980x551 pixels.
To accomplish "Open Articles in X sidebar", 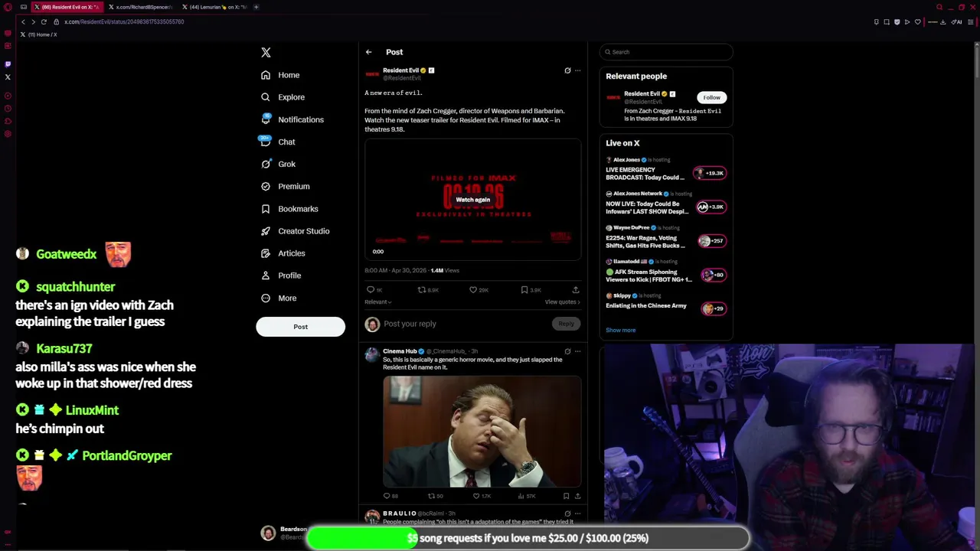I will 283,253.
